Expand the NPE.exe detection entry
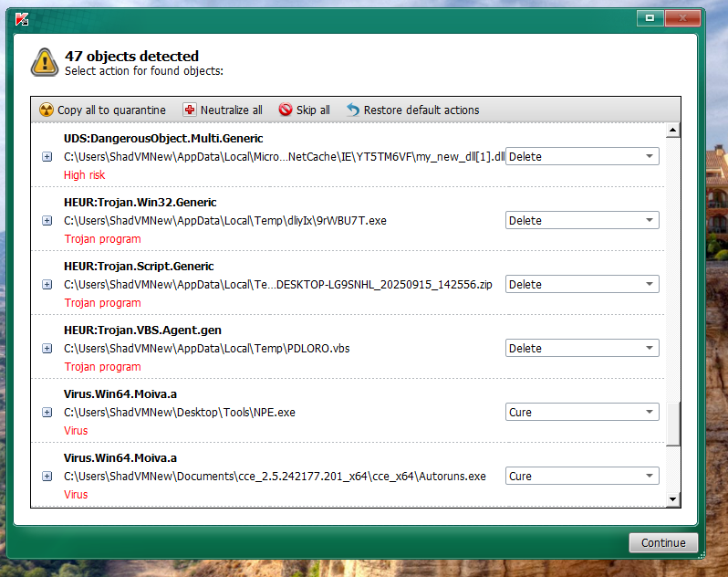This screenshot has height=577, width=728. [47, 412]
